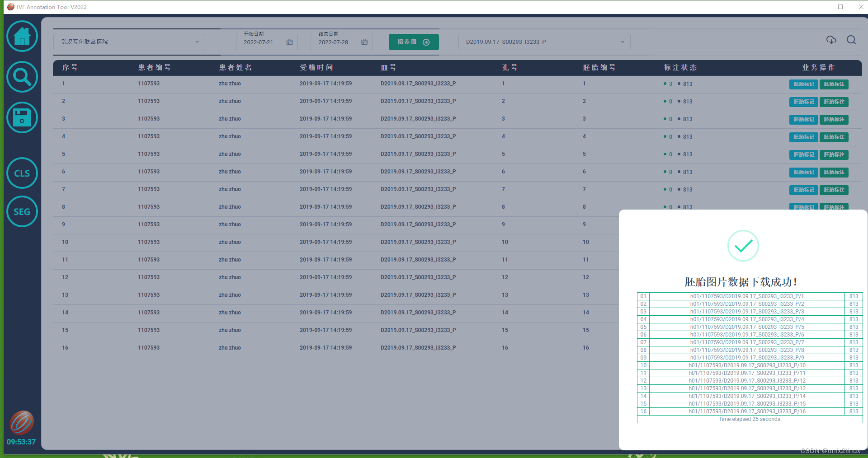
Task: Expand the hospital dropdown 武汉互创联合医院
Action: coord(129,42)
